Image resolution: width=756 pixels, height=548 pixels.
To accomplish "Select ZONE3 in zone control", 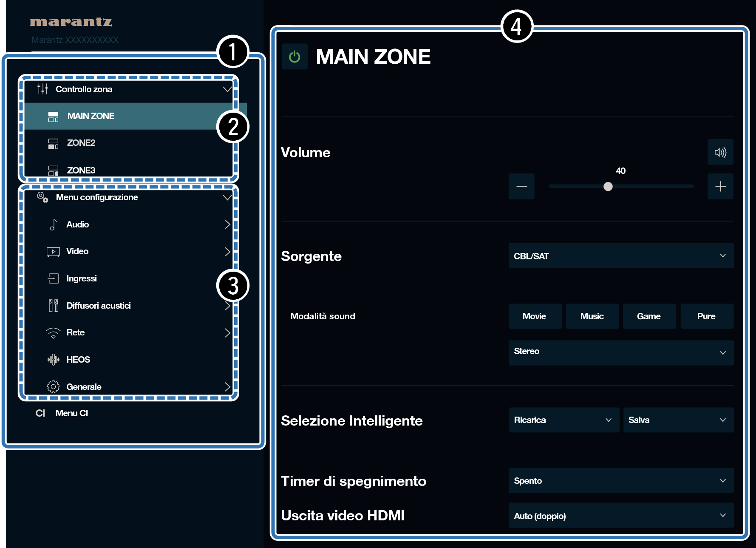I will click(x=81, y=170).
